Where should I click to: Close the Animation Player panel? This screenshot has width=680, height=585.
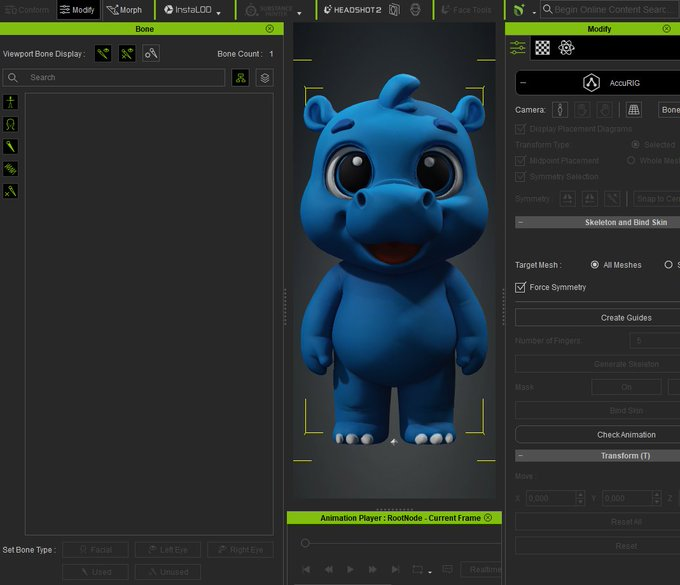point(488,518)
